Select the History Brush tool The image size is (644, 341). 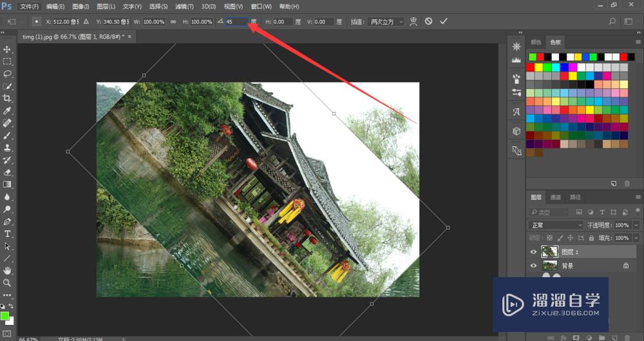[x=7, y=160]
